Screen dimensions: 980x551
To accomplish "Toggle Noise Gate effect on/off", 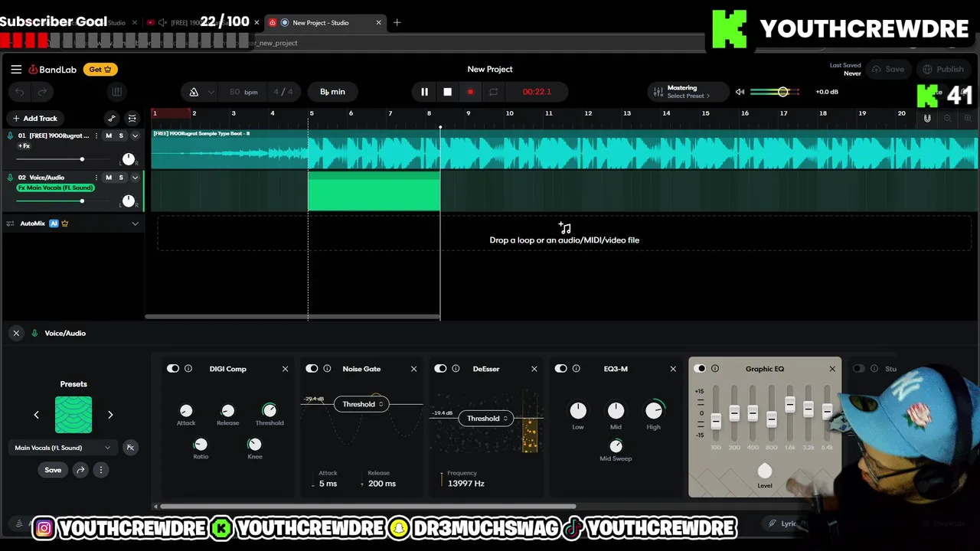I will [x=312, y=369].
